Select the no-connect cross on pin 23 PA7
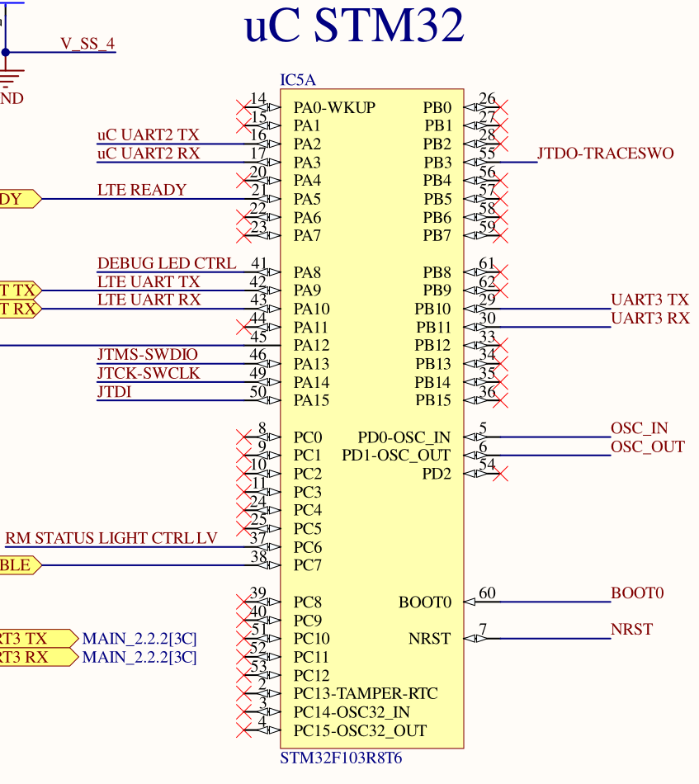Image resolution: width=699 pixels, height=784 pixels. tap(244, 235)
